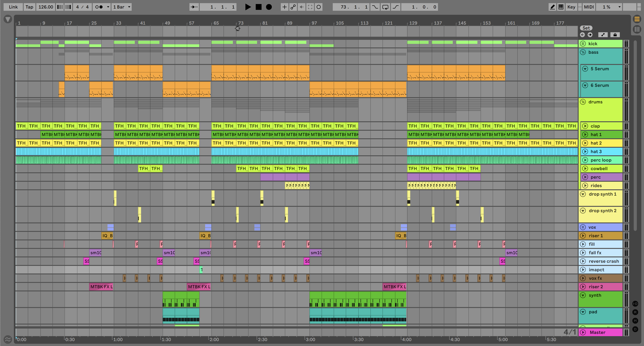Toggle the Follow playback button

pyautogui.click(x=194, y=7)
